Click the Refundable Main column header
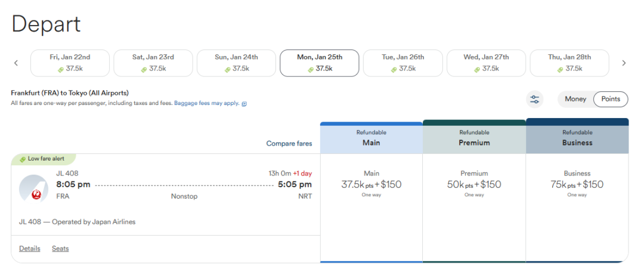Image resolution: width=644 pixels, height=272 pixels. [x=371, y=138]
